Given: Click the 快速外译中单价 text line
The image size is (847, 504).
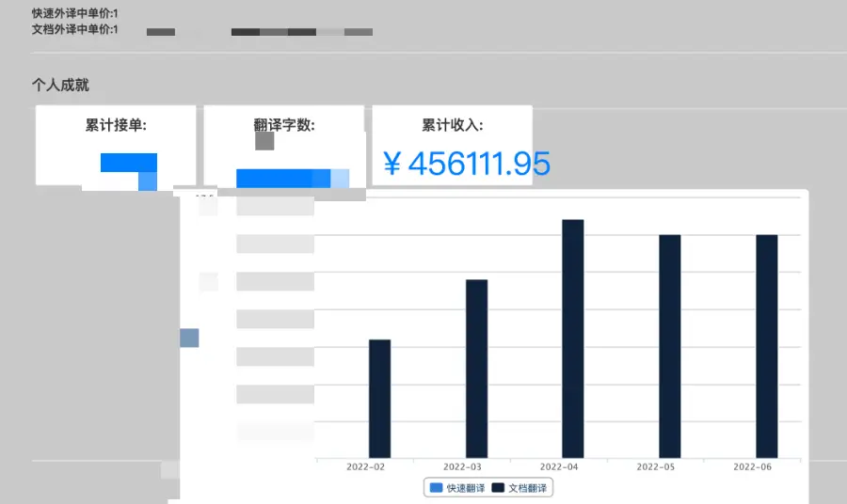Looking at the screenshot, I should (75, 14).
